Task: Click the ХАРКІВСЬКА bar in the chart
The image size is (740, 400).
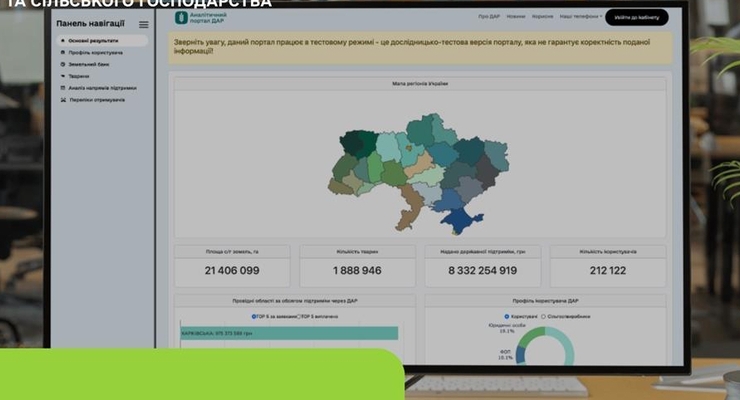Action: 288,333
